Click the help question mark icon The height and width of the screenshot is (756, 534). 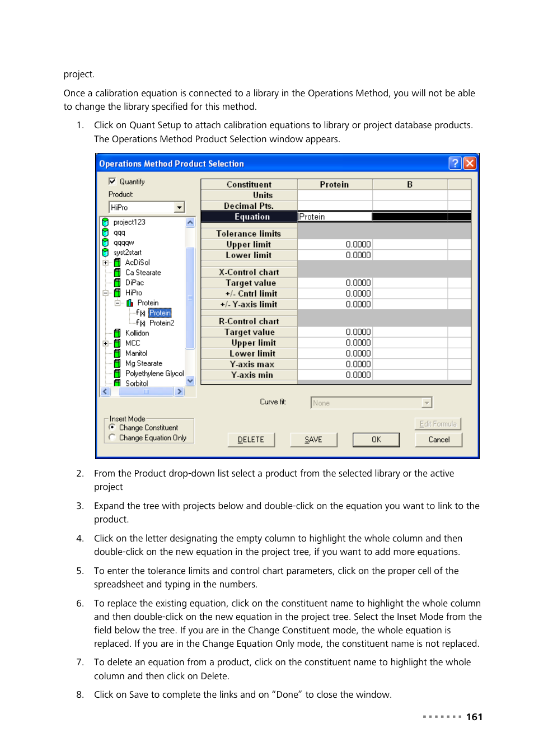[x=455, y=163]
